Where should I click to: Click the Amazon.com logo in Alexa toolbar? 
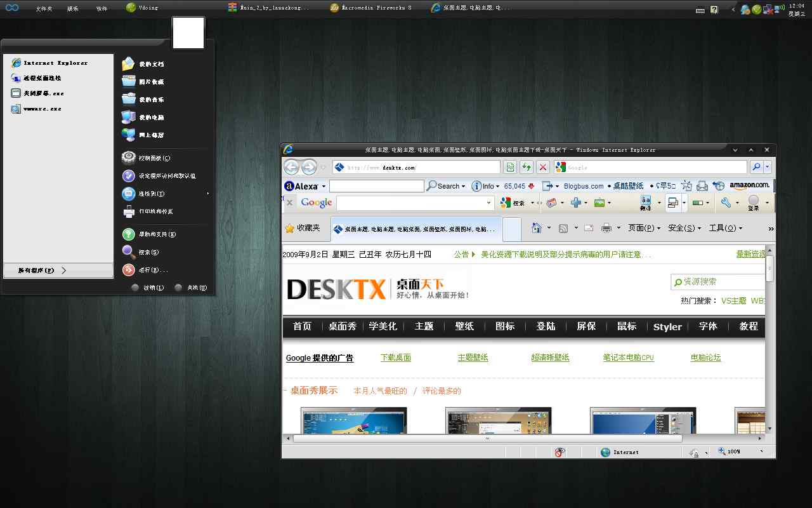749,185
